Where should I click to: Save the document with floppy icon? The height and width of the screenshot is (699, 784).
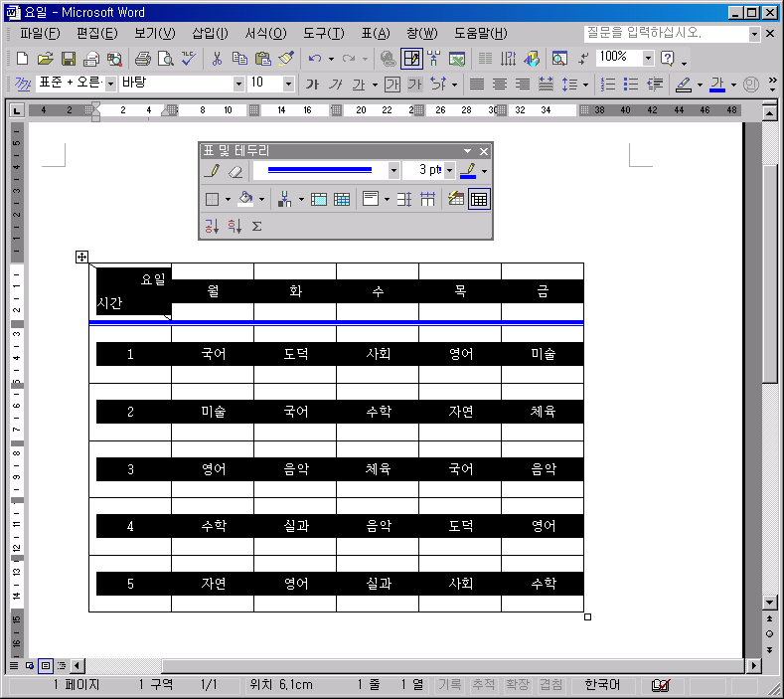69,59
